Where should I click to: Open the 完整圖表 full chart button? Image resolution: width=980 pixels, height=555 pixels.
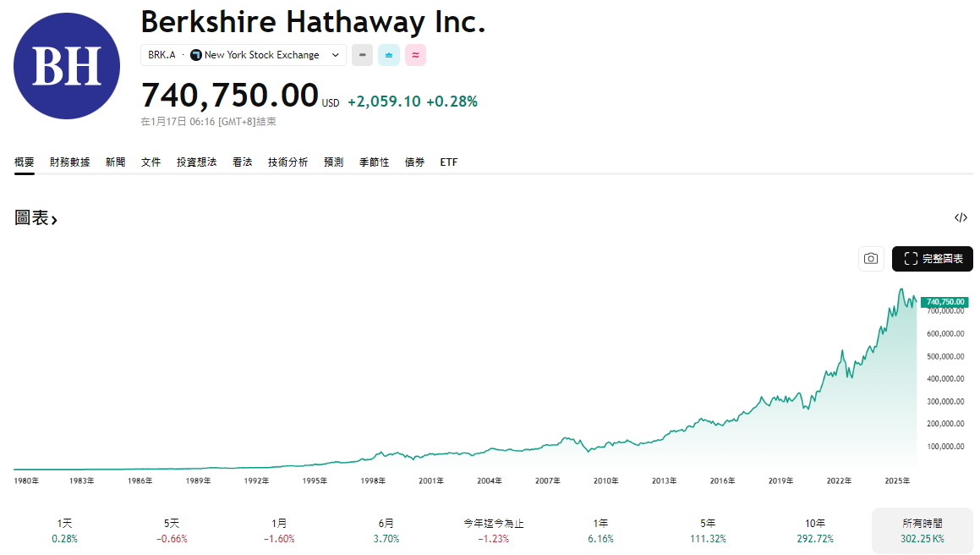click(x=932, y=259)
